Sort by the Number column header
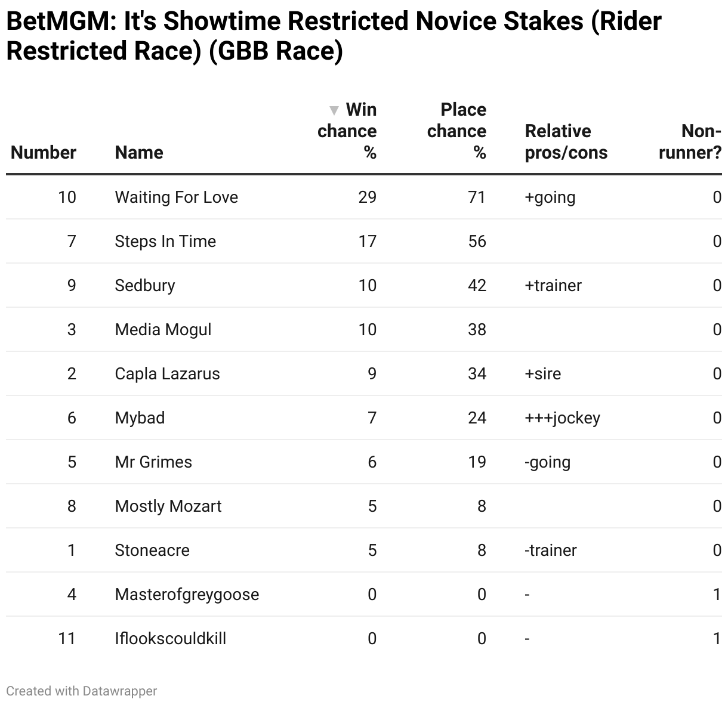This screenshot has height=705, width=728. [x=44, y=153]
